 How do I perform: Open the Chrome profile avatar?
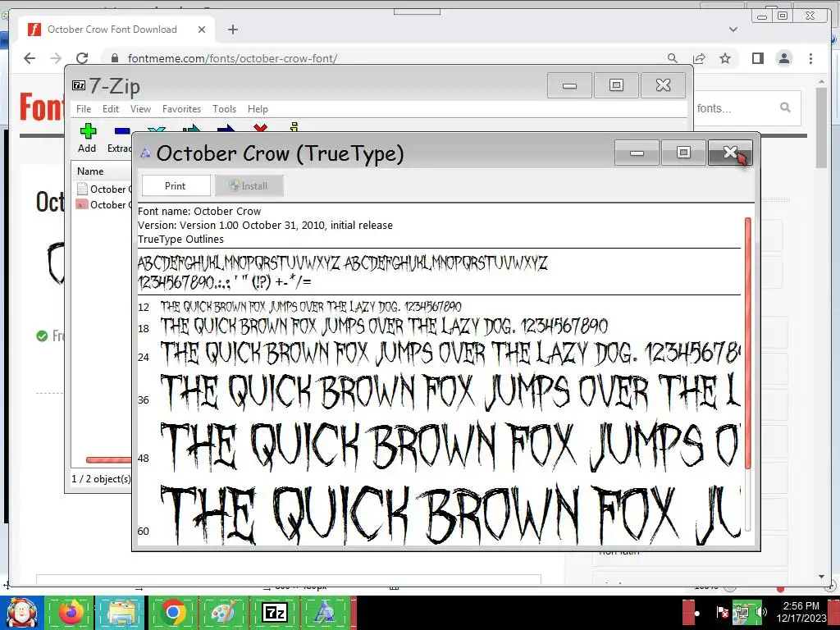pos(784,58)
